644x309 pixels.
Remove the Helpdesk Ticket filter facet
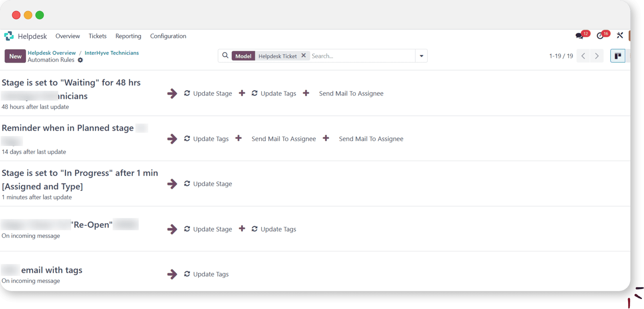click(x=303, y=56)
